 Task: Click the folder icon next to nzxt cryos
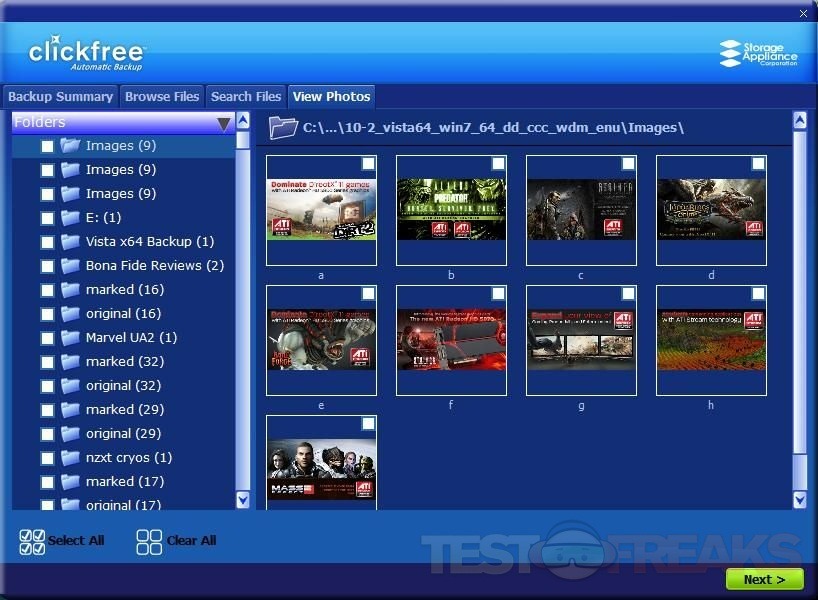click(x=70, y=458)
